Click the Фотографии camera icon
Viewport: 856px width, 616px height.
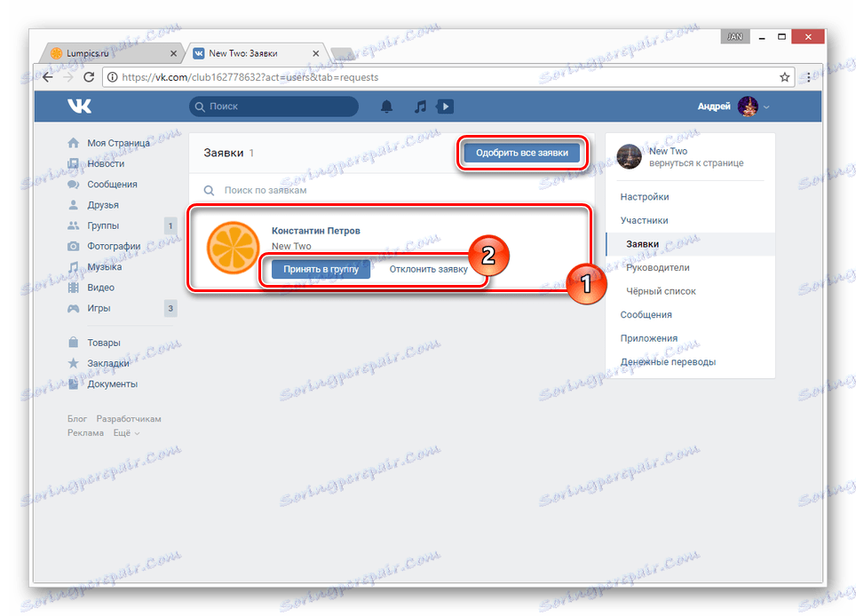tap(73, 246)
